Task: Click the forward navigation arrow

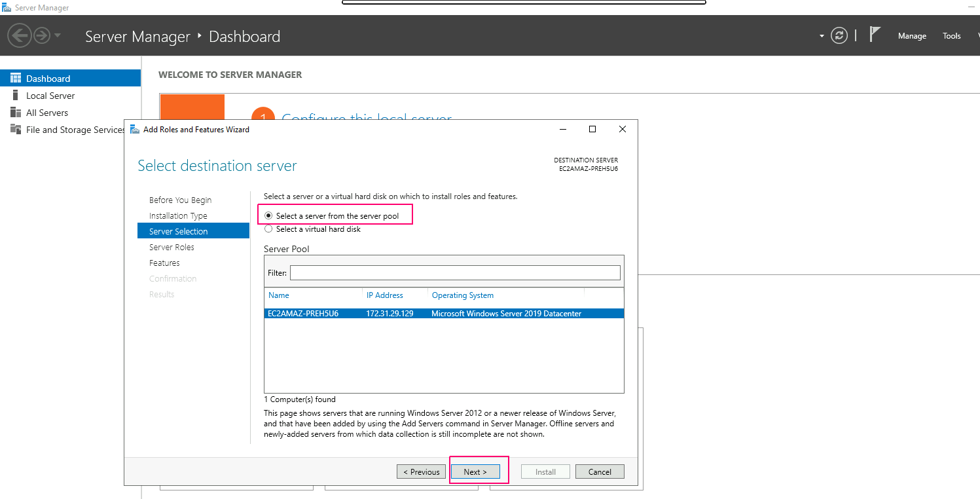Action: (x=42, y=35)
